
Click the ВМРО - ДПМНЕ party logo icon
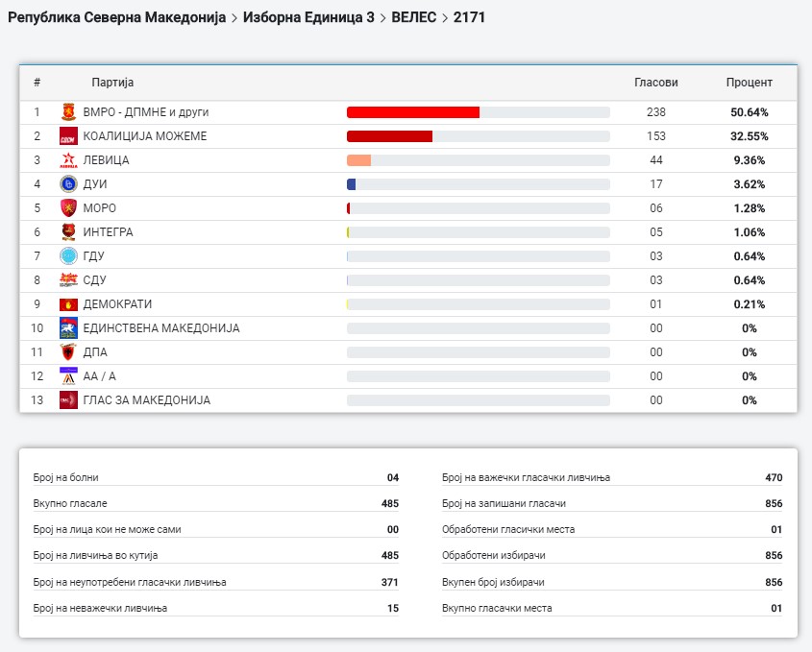point(68,112)
